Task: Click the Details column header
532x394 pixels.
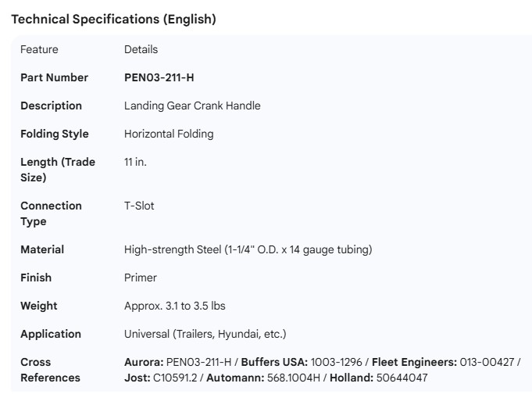Action: coord(141,49)
